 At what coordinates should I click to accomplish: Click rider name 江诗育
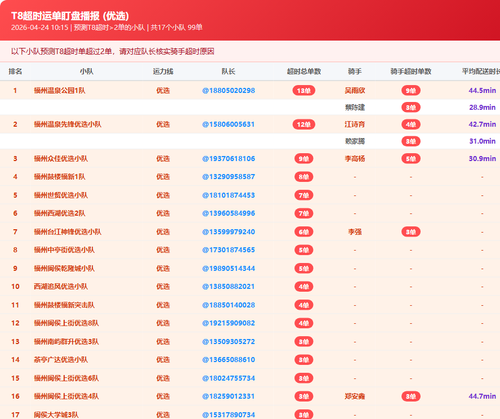[355, 124]
